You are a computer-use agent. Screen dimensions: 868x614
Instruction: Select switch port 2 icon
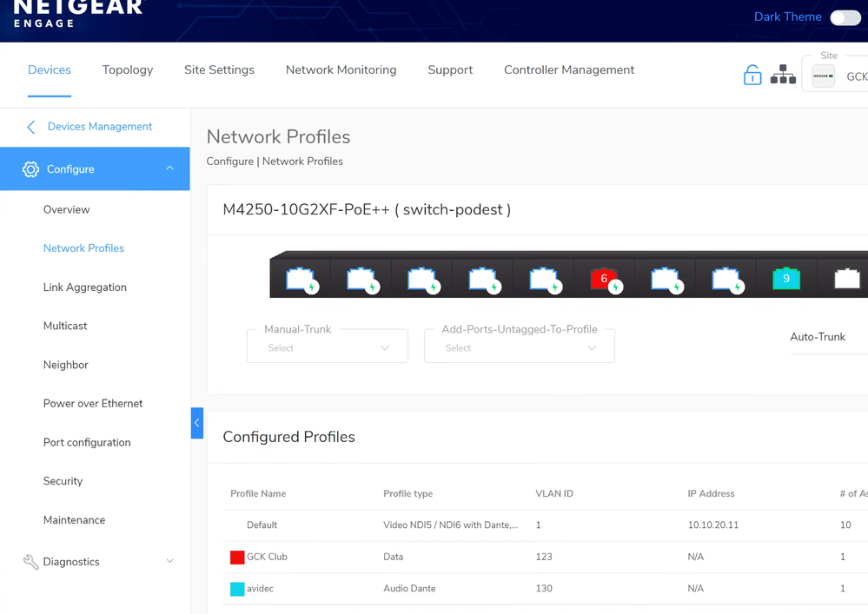click(x=361, y=279)
